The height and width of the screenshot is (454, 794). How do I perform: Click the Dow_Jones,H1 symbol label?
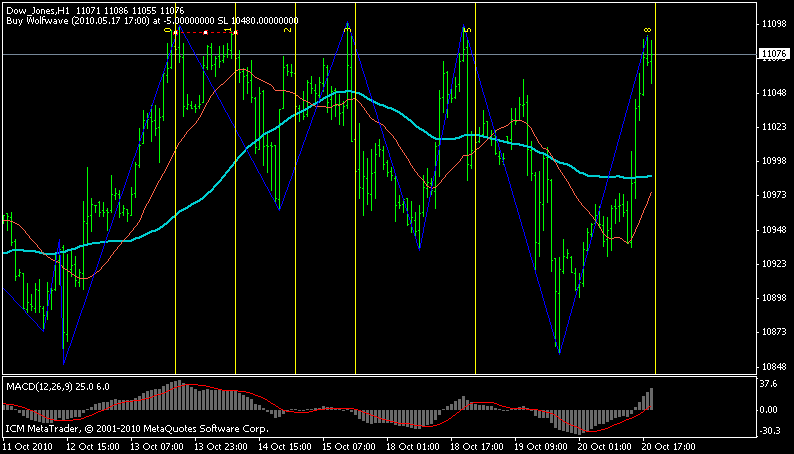(36, 9)
